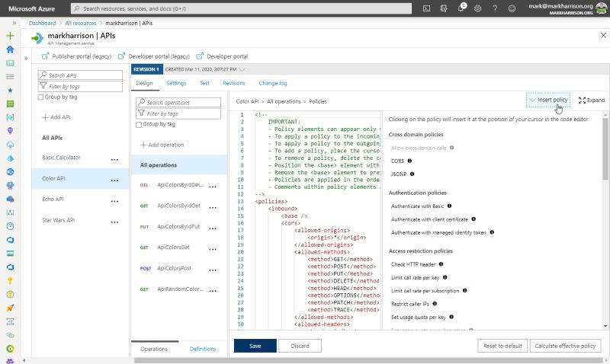Viewport: 610px width, 364px height.
Task: Open Filter by tags for APIs
Action: pyautogui.click(x=81, y=86)
